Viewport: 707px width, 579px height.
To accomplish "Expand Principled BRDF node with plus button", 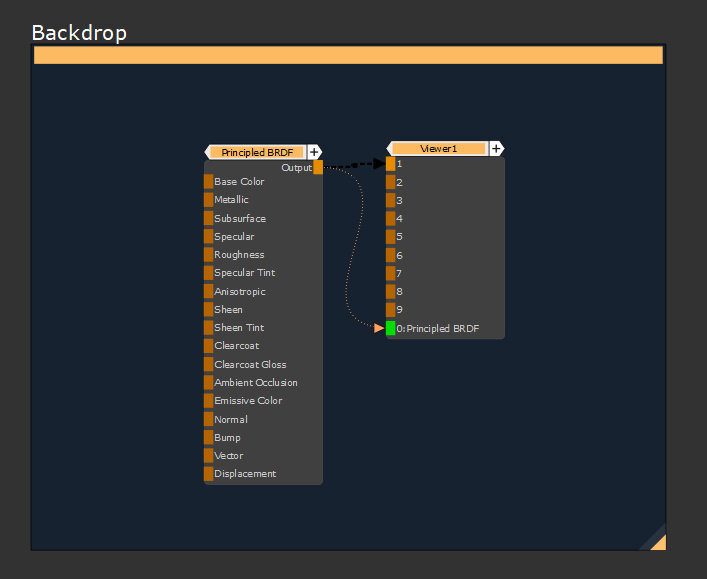I will pos(314,152).
